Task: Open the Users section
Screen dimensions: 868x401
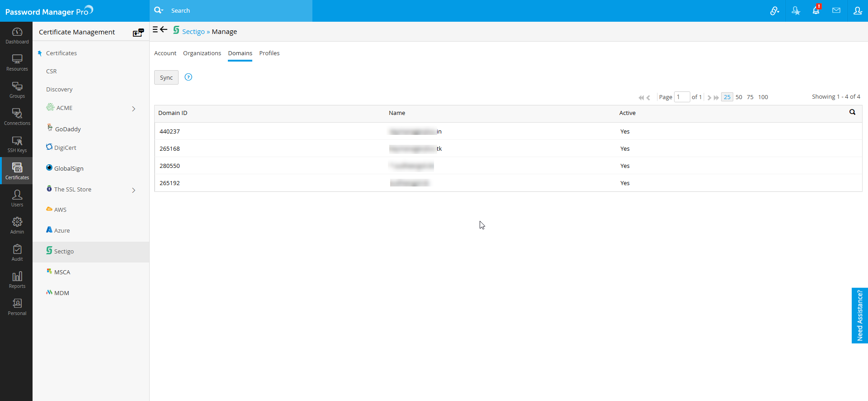Action: (17, 198)
